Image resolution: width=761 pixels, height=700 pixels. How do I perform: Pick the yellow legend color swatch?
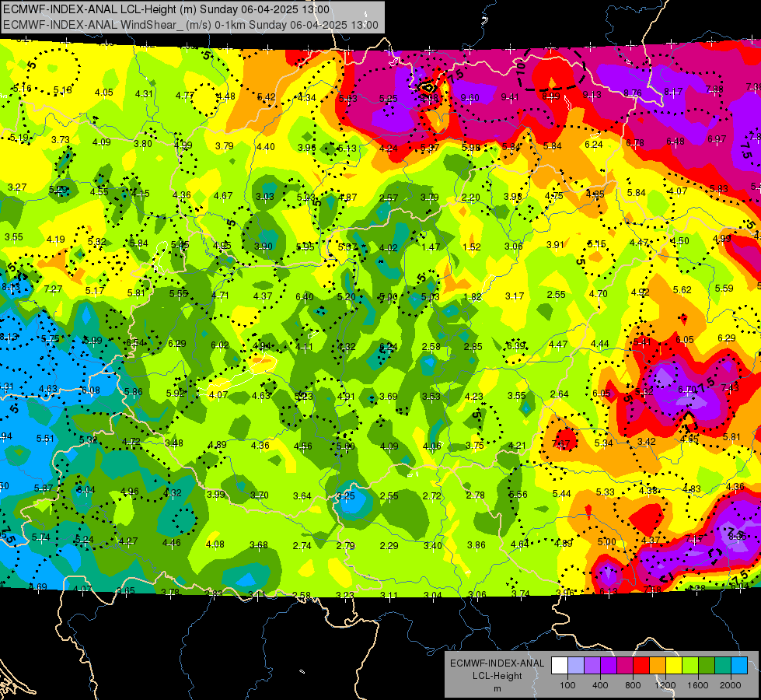pyautogui.click(x=674, y=666)
